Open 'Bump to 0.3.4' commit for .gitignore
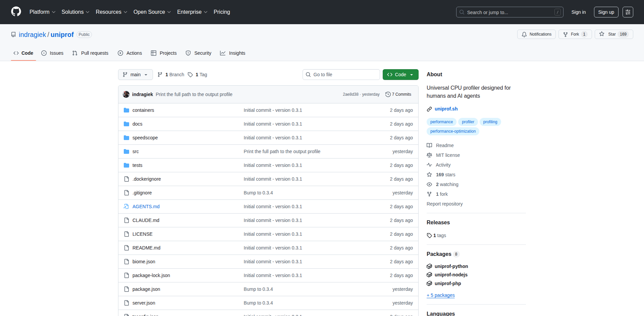 [x=258, y=193]
